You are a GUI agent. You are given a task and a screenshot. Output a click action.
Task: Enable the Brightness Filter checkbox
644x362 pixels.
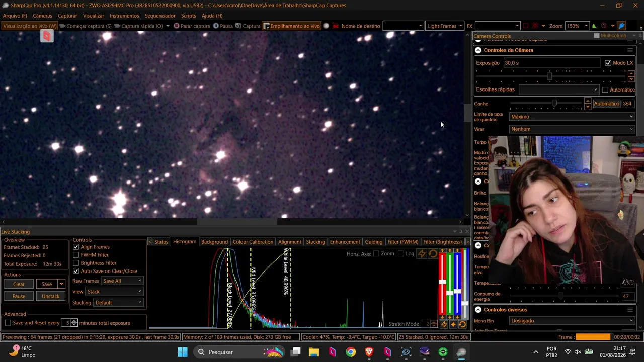pos(76,263)
